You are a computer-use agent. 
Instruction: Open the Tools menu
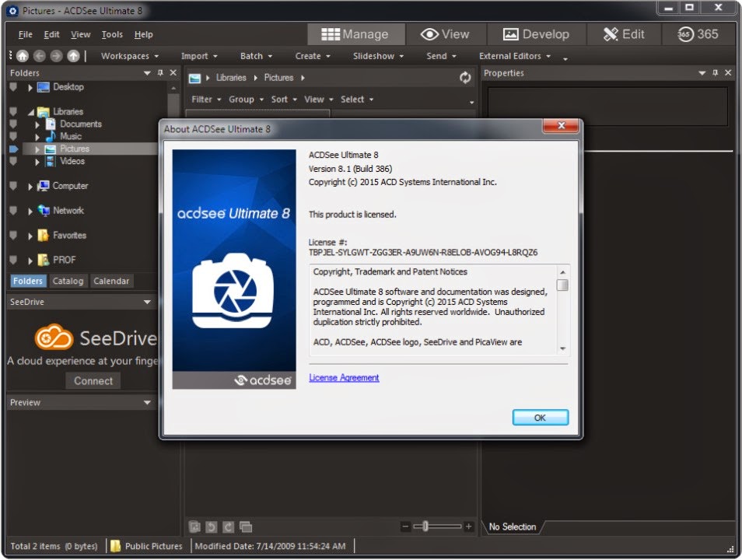point(112,34)
